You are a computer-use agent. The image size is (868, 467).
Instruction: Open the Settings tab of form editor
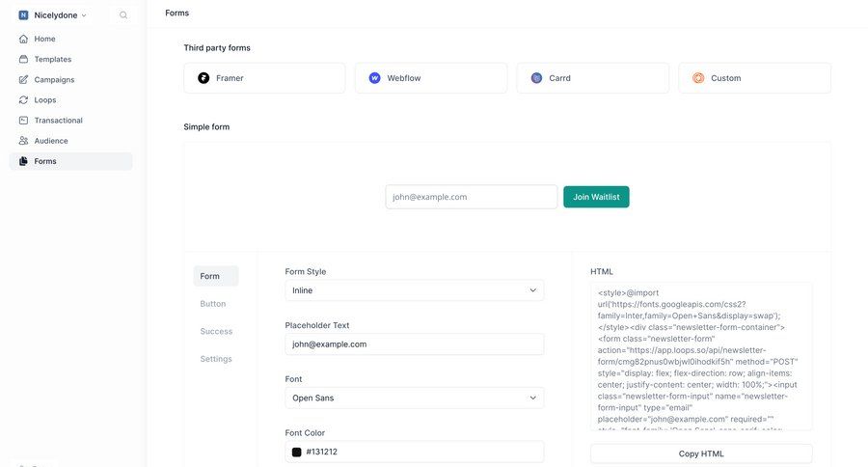pyautogui.click(x=216, y=359)
